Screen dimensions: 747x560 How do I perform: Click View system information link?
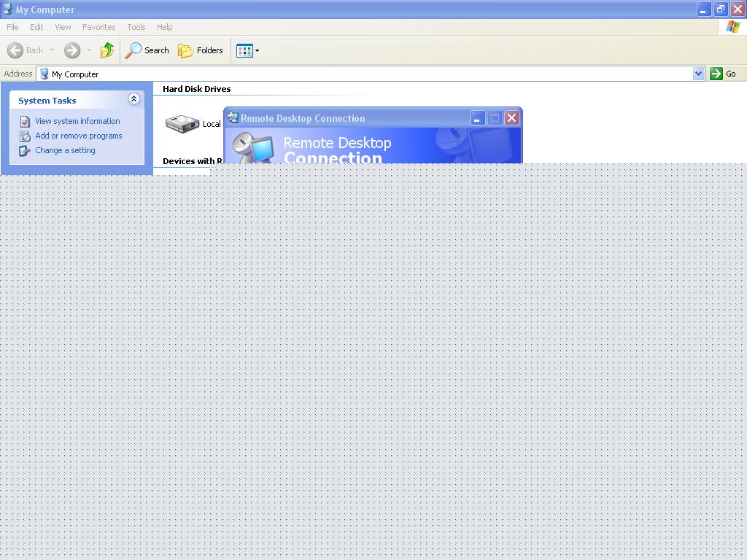click(77, 121)
